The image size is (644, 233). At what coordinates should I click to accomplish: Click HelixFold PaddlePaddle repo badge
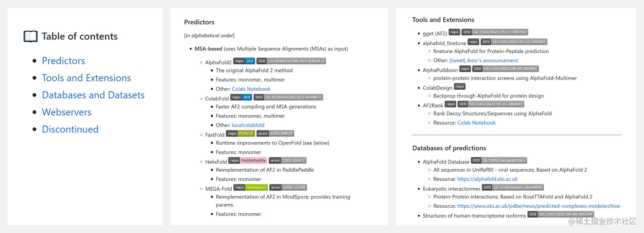248,161
